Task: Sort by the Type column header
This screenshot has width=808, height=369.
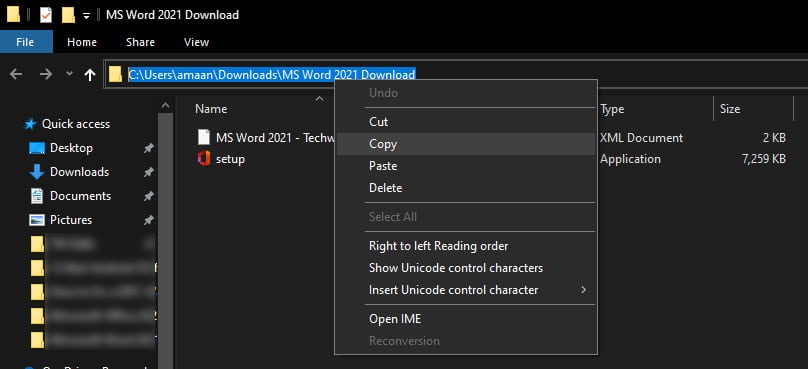Action: click(612, 109)
